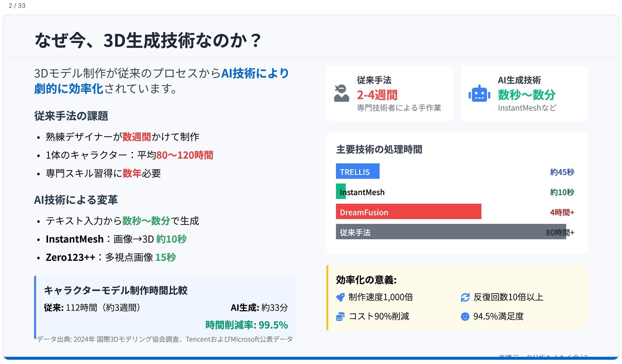
Task: Click the coins icon beside コスト90%削減
Action: click(340, 316)
